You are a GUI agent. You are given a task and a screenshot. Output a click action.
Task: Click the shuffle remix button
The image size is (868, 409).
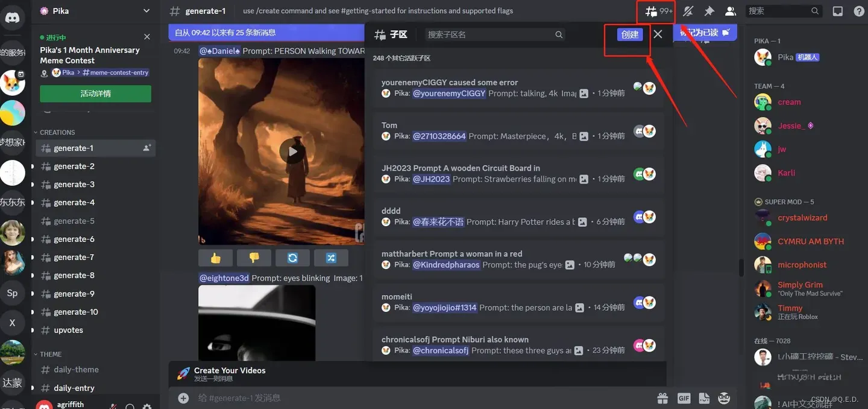click(331, 258)
